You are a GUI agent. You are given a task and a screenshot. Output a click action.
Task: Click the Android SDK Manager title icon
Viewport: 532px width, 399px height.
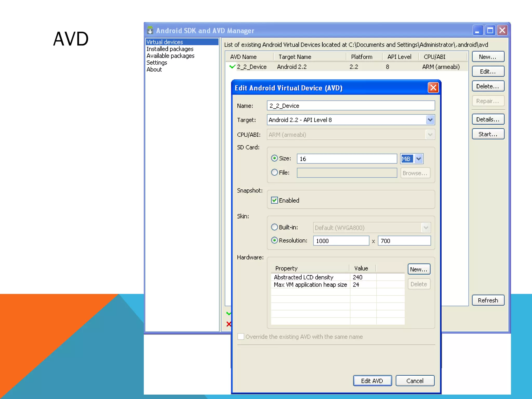[150, 30]
